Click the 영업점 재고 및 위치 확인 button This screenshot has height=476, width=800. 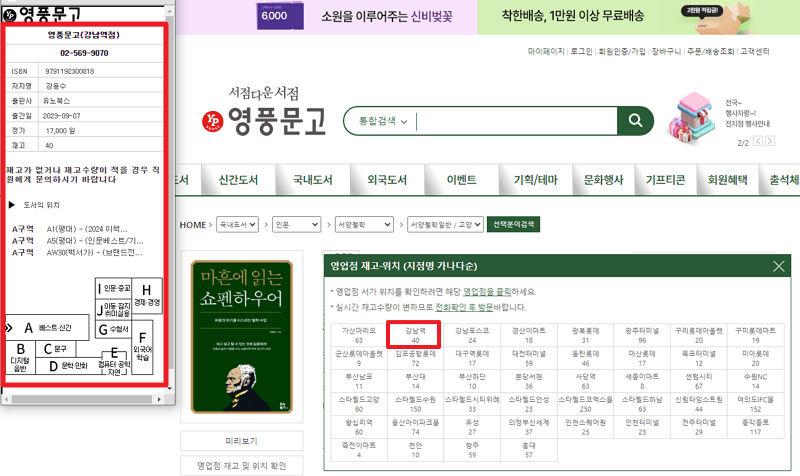click(x=241, y=466)
